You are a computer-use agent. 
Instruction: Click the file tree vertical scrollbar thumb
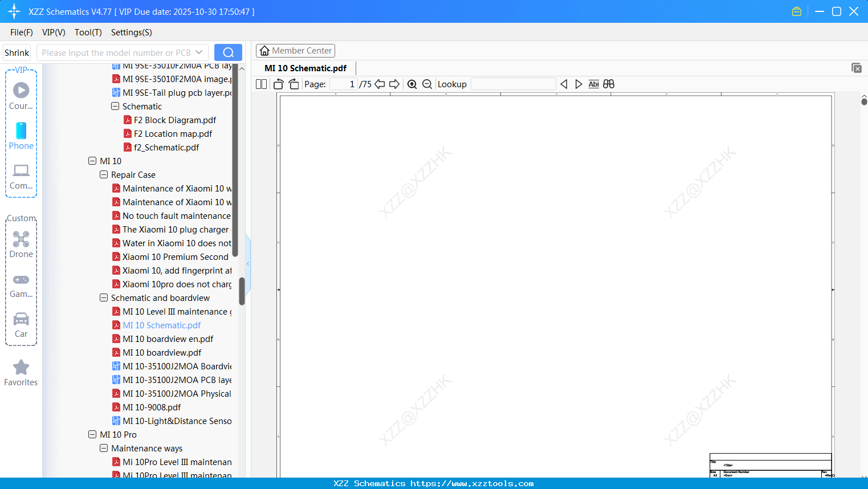(x=242, y=291)
